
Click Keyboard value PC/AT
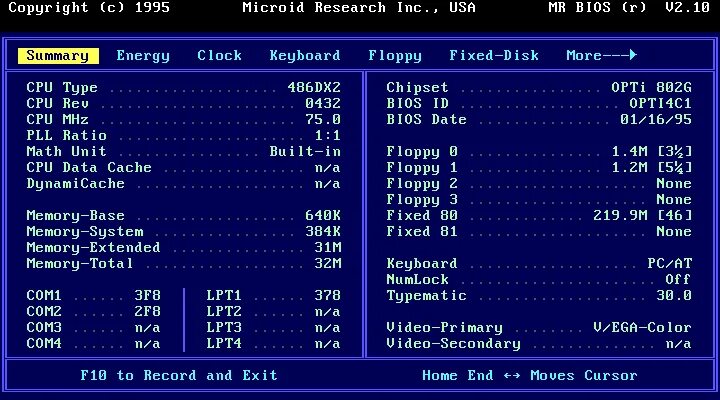(669, 264)
